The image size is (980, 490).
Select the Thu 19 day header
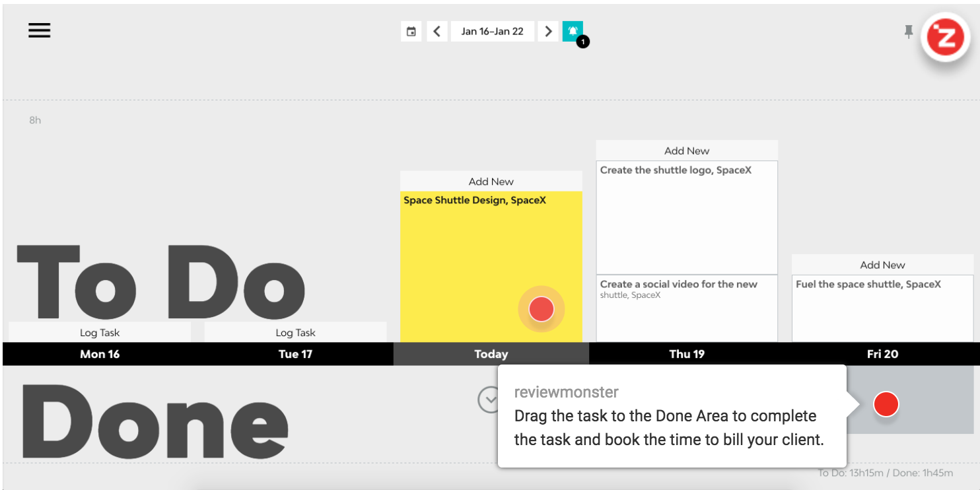pos(687,354)
